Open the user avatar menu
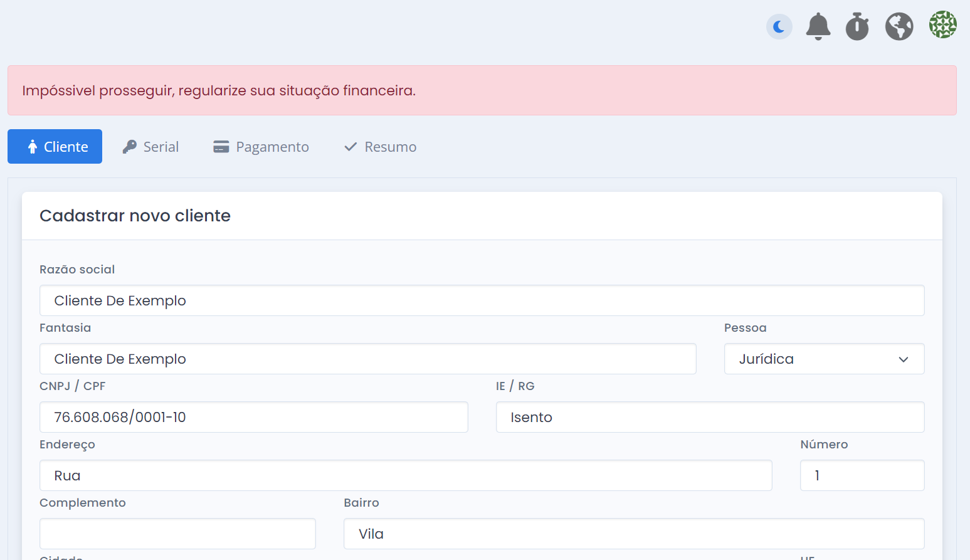Viewport: 970px width, 560px height. (x=942, y=25)
